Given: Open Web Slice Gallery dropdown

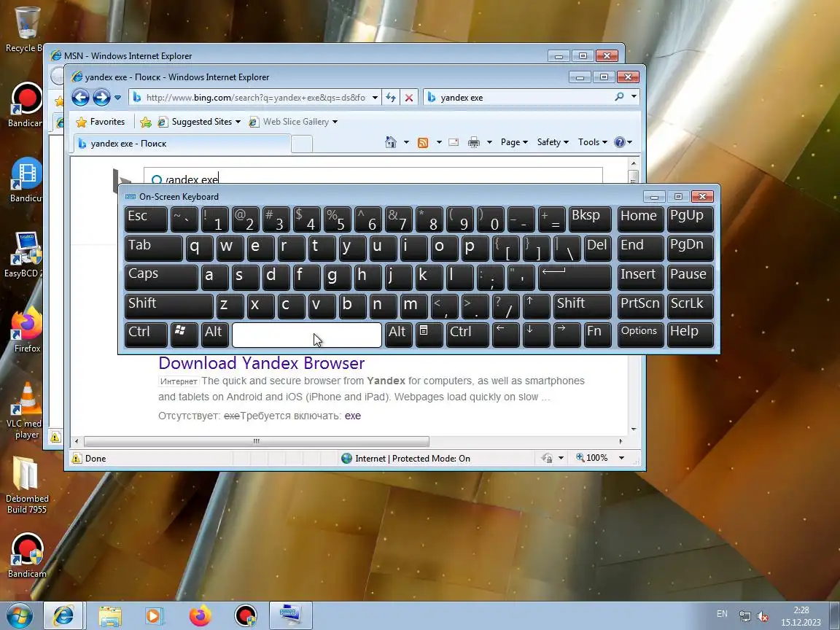Looking at the screenshot, I should pyautogui.click(x=294, y=122).
